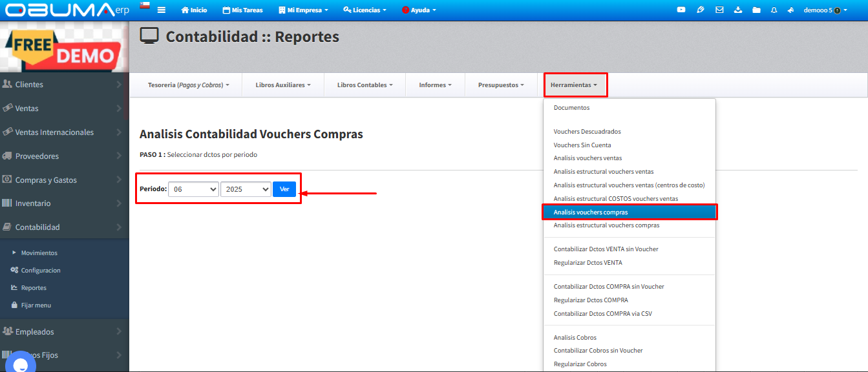Click the megaphone announcements icon
The width and height of the screenshot is (868, 372).
791,10
